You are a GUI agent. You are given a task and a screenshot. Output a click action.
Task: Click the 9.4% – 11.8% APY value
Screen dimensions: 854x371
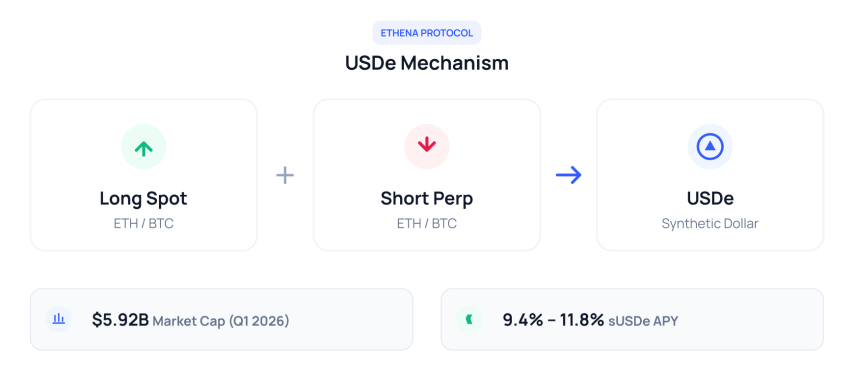(x=553, y=320)
